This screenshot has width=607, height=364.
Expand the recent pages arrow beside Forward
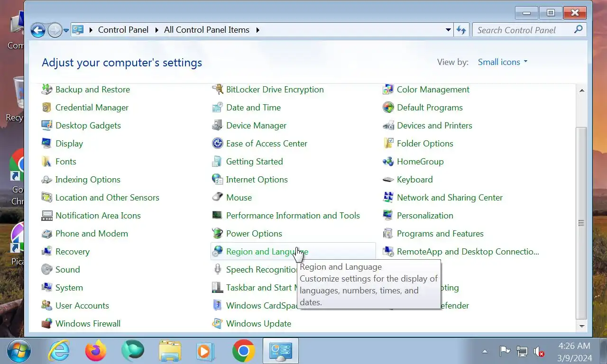66,30
